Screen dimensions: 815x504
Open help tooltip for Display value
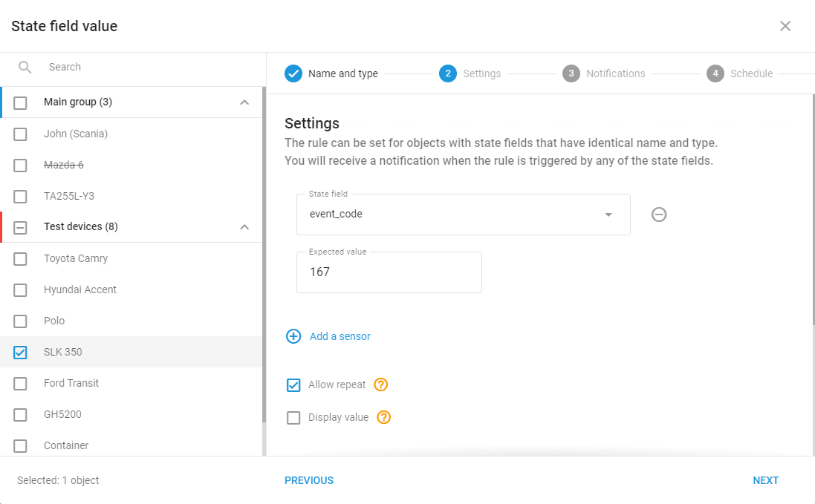click(x=383, y=417)
